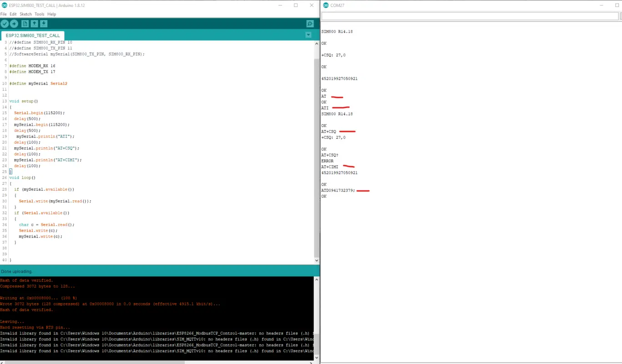The height and width of the screenshot is (364, 622).
Task: Click the 'Hard resetting via RTS pin...' line
Action: pyautogui.click(x=35, y=328)
